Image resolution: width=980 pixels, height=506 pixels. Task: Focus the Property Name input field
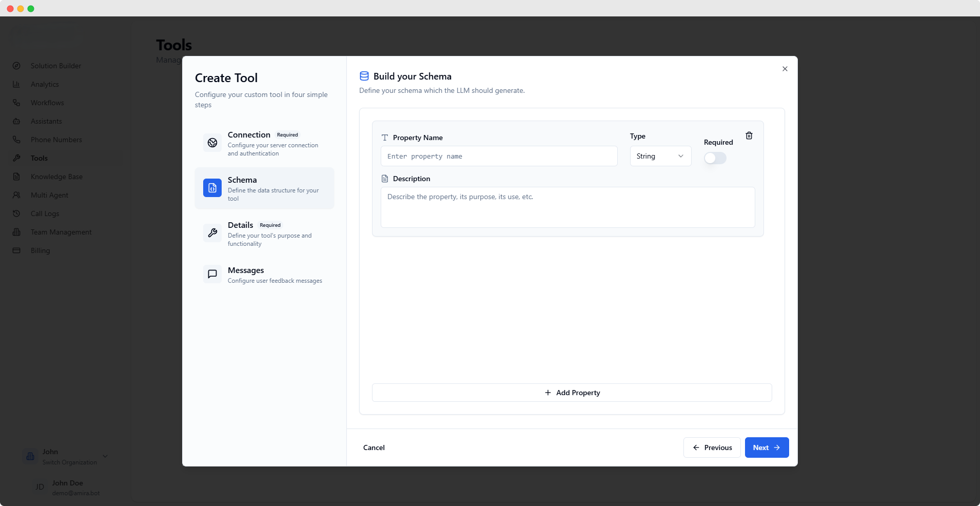point(499,157)
